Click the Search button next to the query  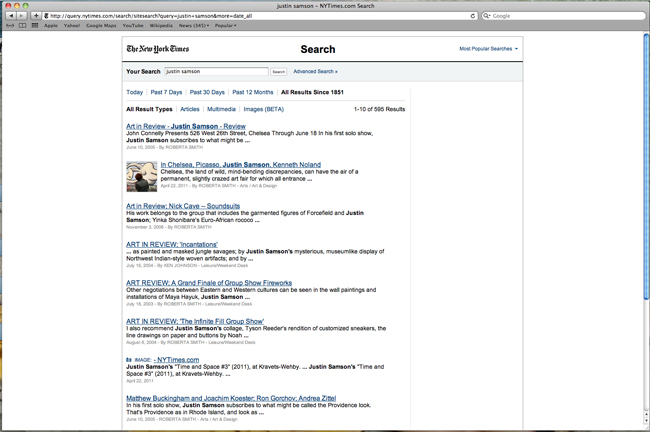[x=279, y=72]
